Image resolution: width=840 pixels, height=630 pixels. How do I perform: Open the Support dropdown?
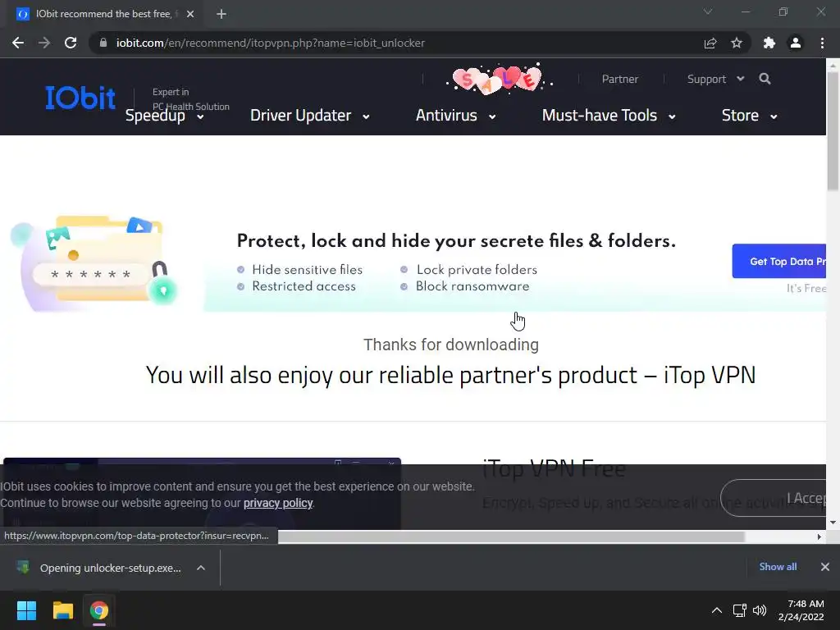[715, 79]
